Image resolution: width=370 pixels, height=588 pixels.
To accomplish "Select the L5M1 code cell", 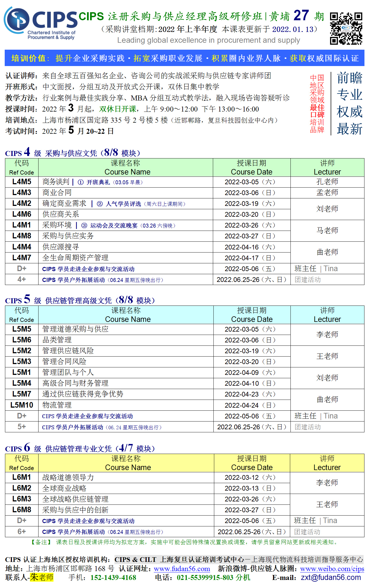I will click(x=22, y=372).
